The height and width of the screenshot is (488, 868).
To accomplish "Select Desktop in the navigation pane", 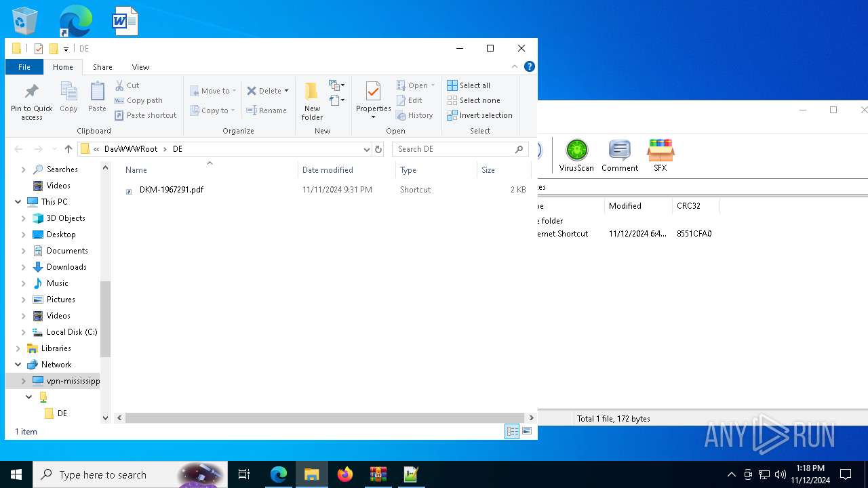I will coord(61,235).
